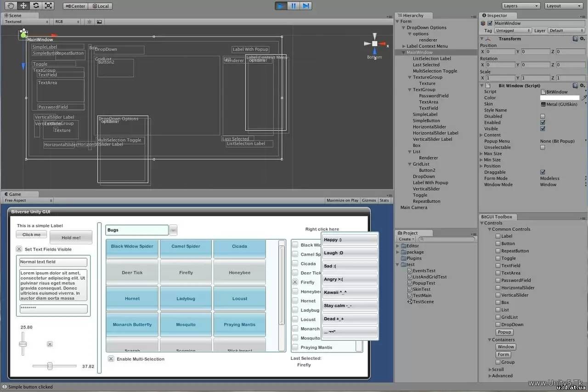Click the vertical slider thumb
This screenshot has height=392, width=588.
[x=23, y=344]
